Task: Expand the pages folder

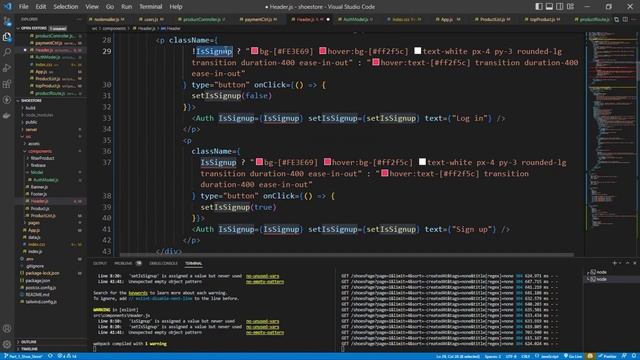Action: coord(33,223)
